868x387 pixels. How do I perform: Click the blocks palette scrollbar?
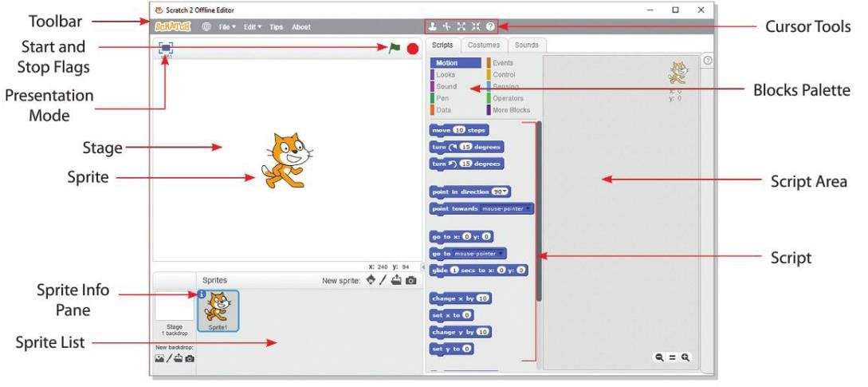(x=539, y=211)
